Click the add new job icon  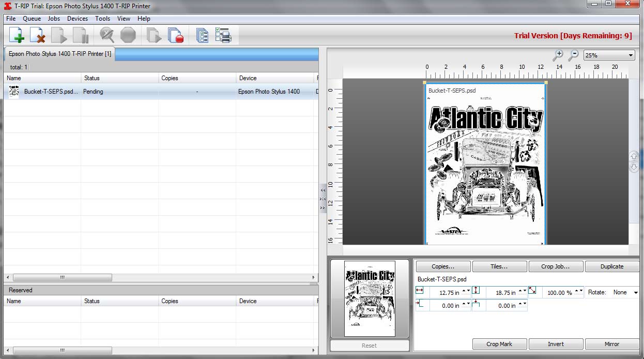pyautogui.click(x=17, y=35)
